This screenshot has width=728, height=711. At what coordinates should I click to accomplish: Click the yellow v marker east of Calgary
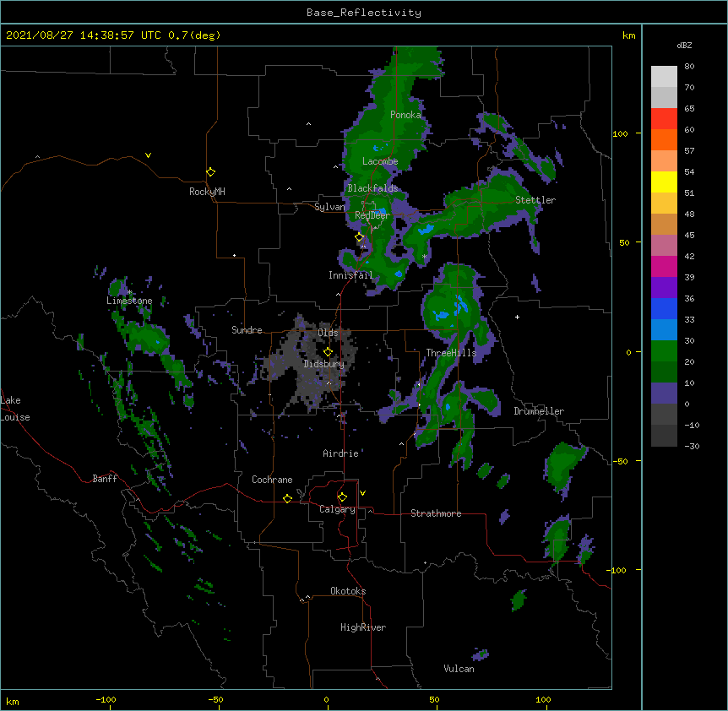tap(362, 493)
